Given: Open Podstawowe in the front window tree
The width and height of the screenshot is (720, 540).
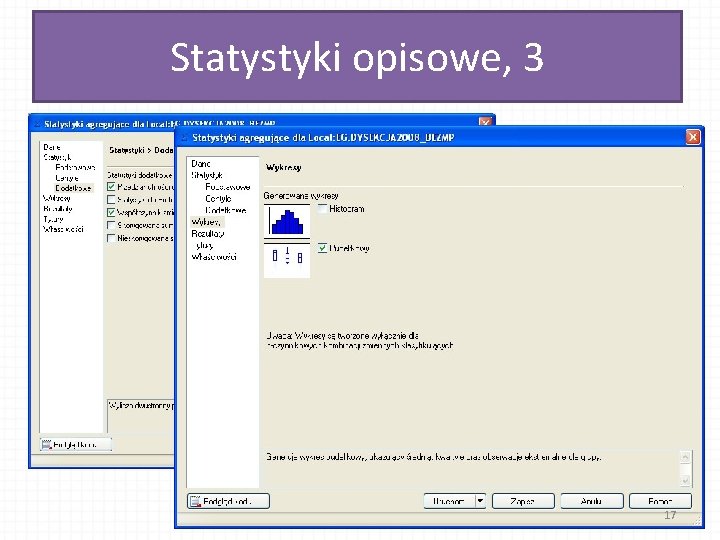Looking at the screenshot, I should click(228, 187).
